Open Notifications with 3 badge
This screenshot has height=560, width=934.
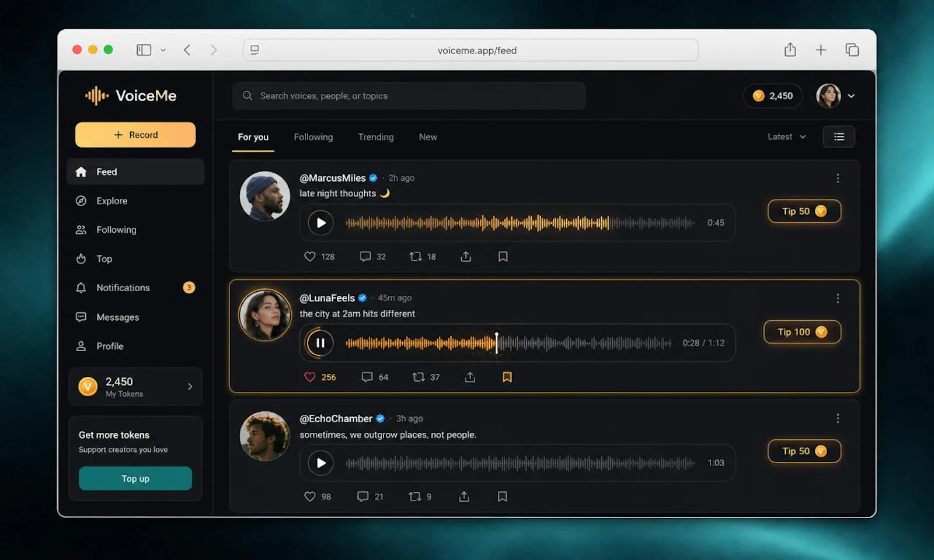[x=135, y=288]
